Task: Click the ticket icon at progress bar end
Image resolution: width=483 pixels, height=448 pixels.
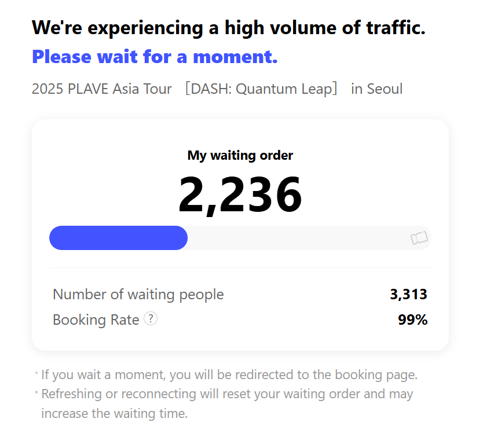Action: pyautogui.click(x=419, y=238)
